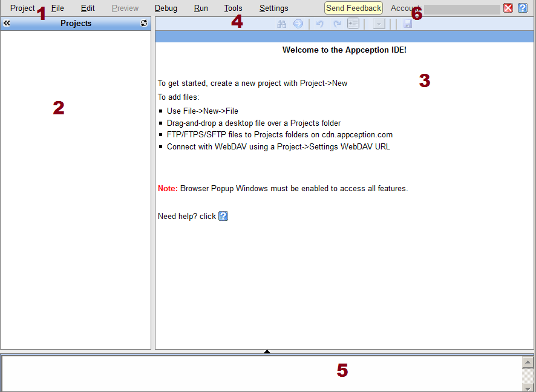Click the output panel scroll-up arrow
Image resolution: width=536 pixels, height=392 pixels.
tap(528, 362)
